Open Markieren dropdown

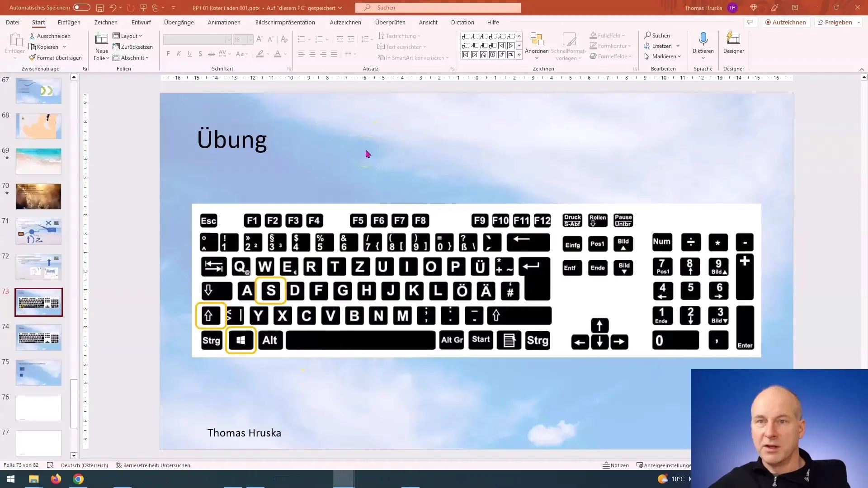coord(663,56)
